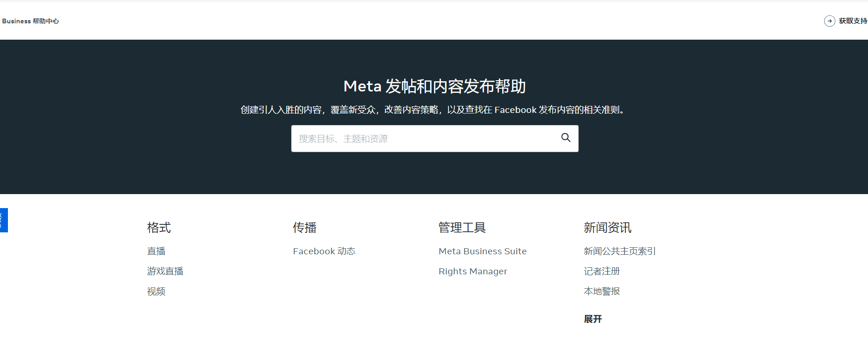Image resolution: width=868 pixels, height=342 pixels.
Task: Expand the 新闻资讯 list with 展开
Action: coord(593,319)
